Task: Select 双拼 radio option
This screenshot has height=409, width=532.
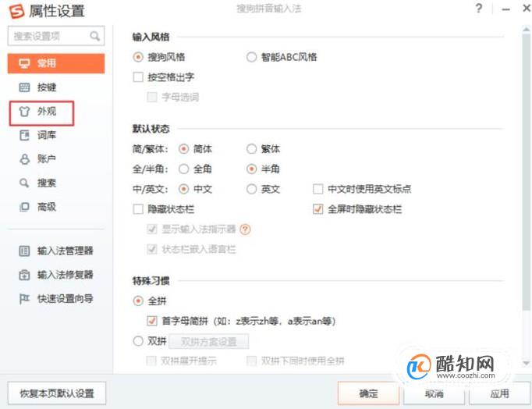Action: click(138, 341)
